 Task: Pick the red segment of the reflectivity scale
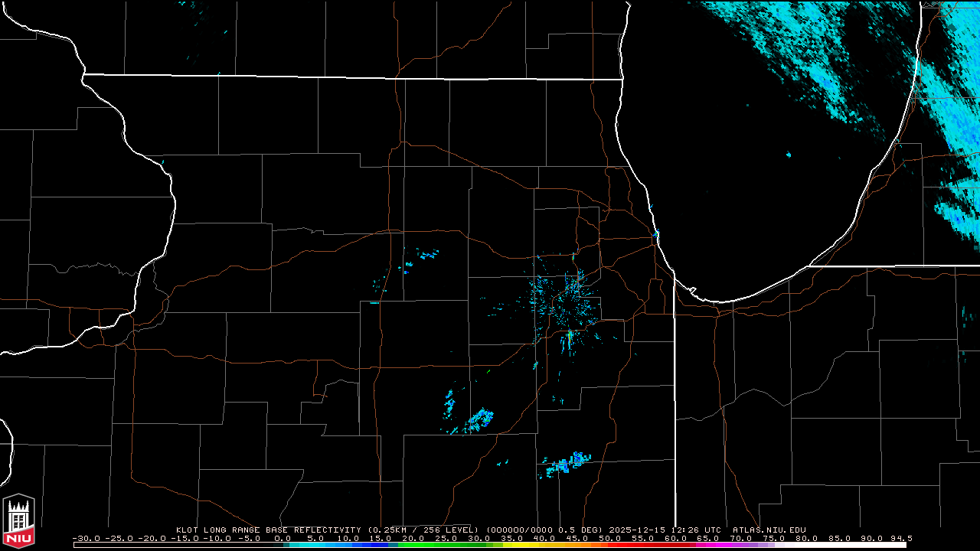[635, 545]
